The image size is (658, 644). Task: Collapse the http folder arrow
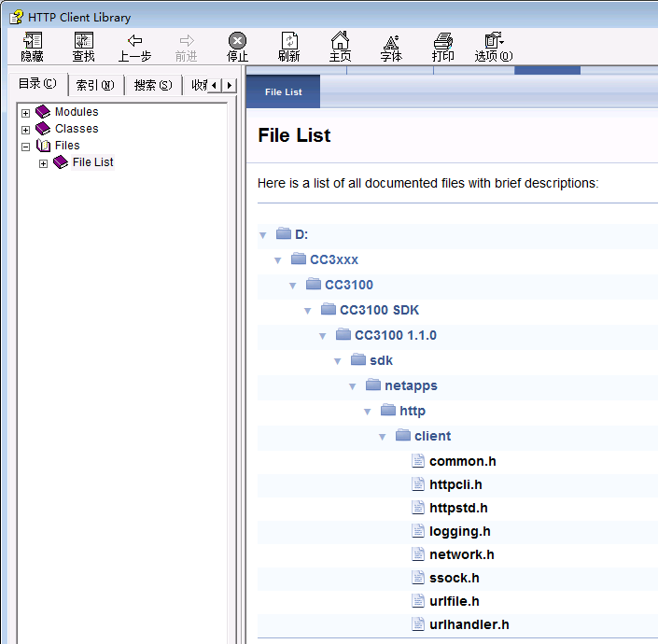(x=368, y=412)
